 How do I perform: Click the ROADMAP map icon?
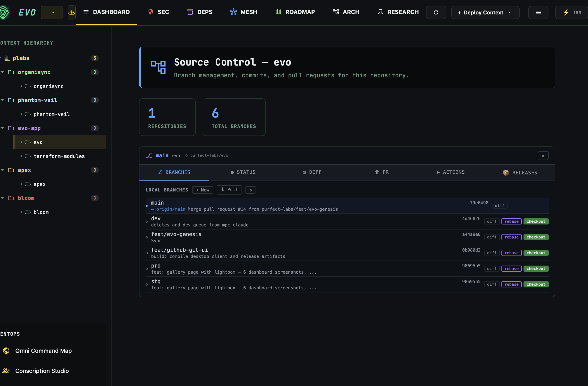point(278,12)
